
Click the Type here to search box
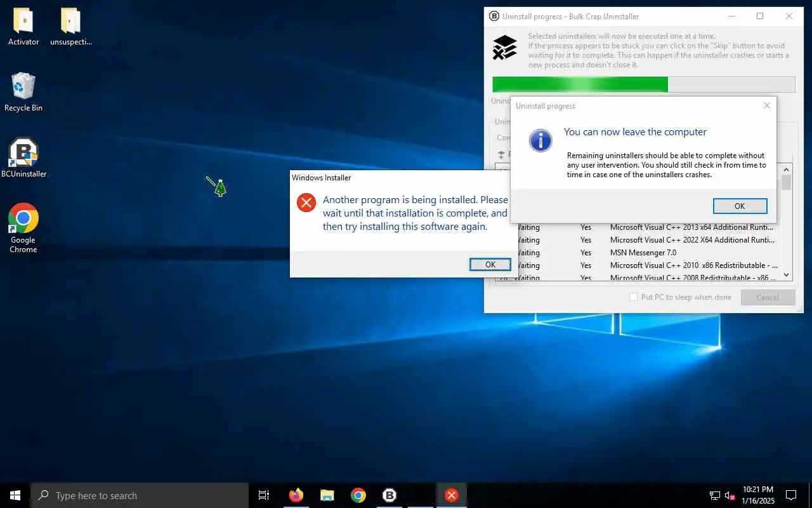(x=140, y=495)
